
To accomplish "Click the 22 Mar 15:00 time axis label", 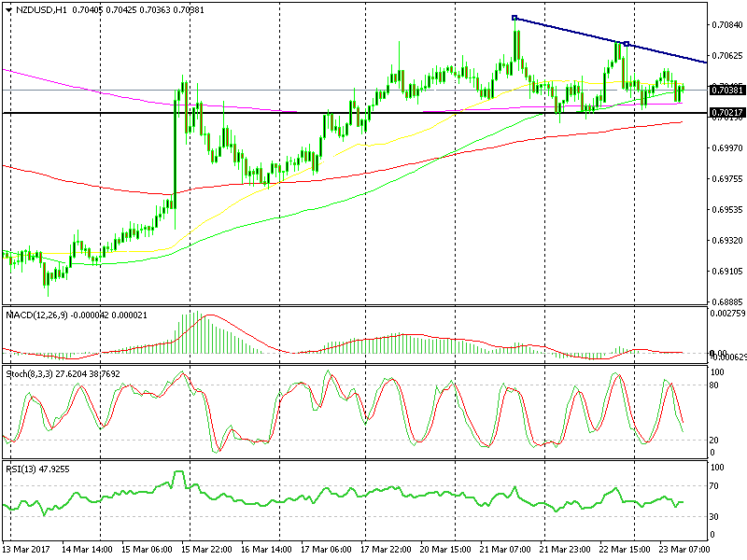I will pos(625,549).
